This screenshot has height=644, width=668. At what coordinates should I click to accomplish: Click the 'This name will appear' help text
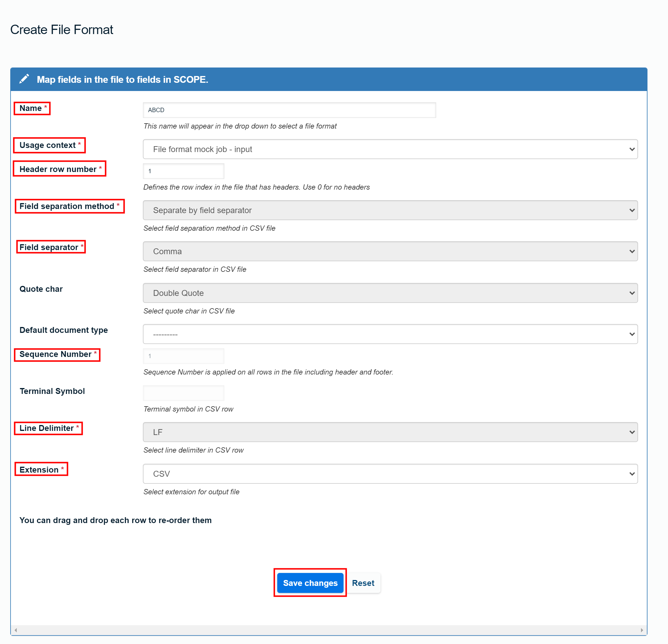click(240, 126)
